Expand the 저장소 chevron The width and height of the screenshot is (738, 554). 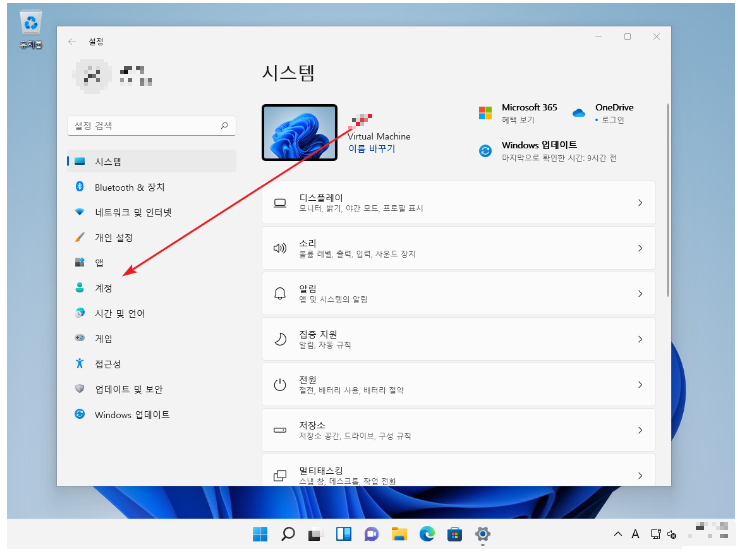point(640,430)
